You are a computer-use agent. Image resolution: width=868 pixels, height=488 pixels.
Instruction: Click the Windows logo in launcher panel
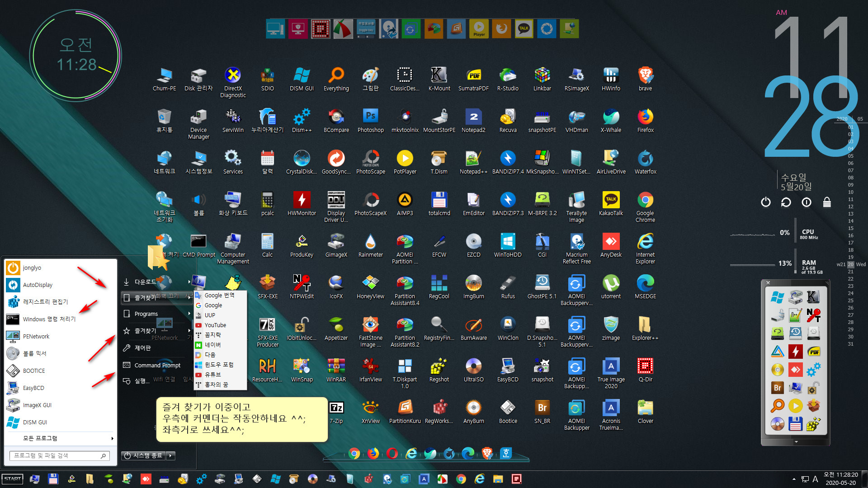(777, 297)
